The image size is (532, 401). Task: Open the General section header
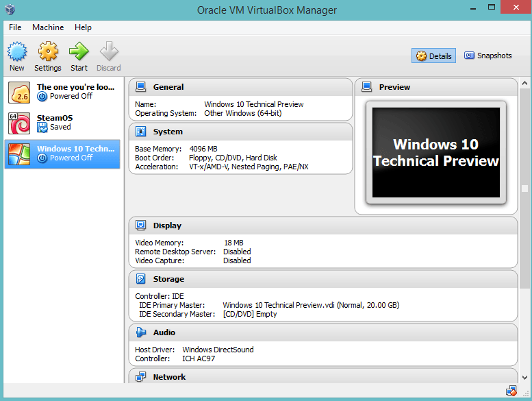click(x=240, y=87)
